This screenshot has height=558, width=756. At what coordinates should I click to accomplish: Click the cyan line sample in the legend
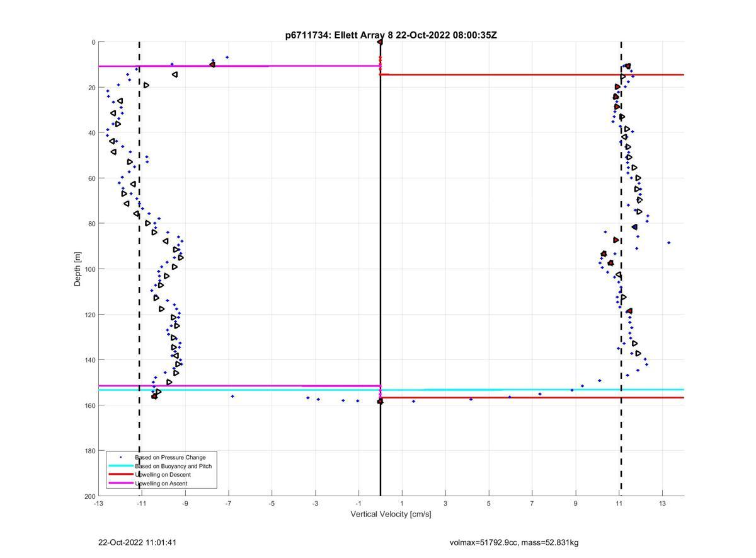coord(120,466)
